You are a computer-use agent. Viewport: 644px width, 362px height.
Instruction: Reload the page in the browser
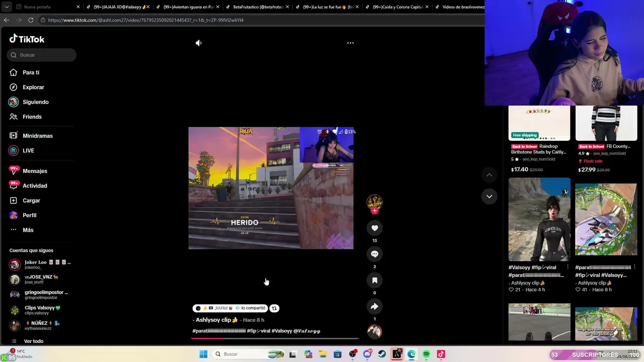click(x=31, y=20)
